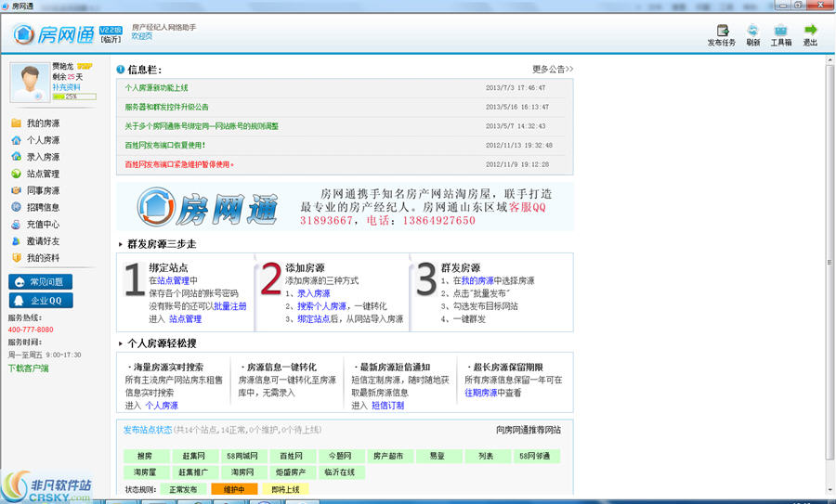Click the 退出 exit arrow icon

click(x=810, y=30)
